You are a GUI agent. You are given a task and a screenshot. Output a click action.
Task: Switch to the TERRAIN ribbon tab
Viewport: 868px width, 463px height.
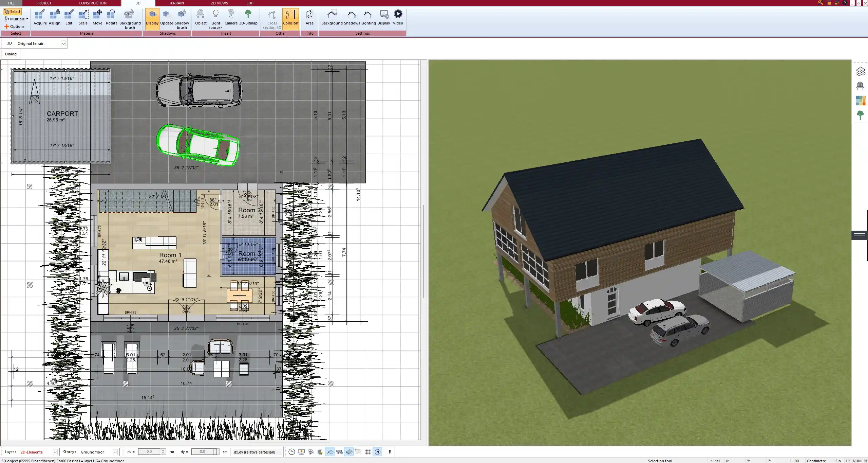point(176,3)
